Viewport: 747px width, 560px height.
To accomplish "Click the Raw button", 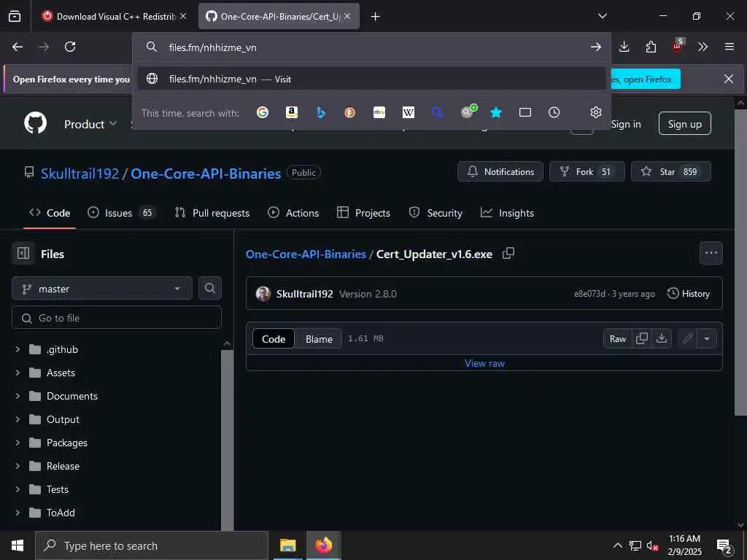I will click(x=617, y=338).
